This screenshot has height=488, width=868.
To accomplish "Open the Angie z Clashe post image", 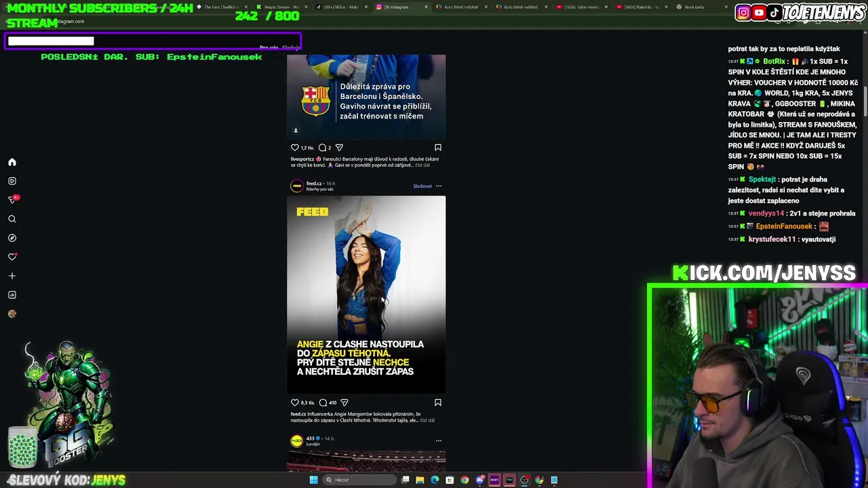I will tap(366, 295).
